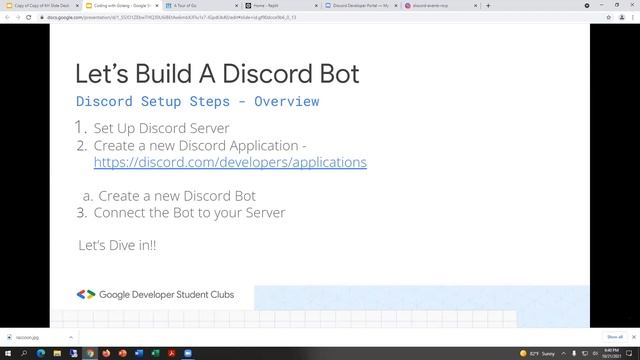Click the text Set Up Discord Server
640x360 pixels.
(x=162, y=128)
